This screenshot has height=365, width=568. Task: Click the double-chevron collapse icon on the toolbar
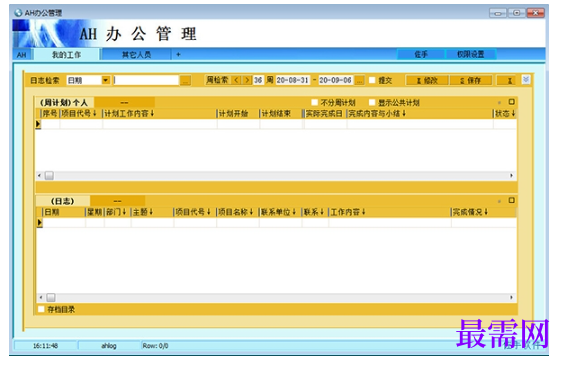[526, 79]
